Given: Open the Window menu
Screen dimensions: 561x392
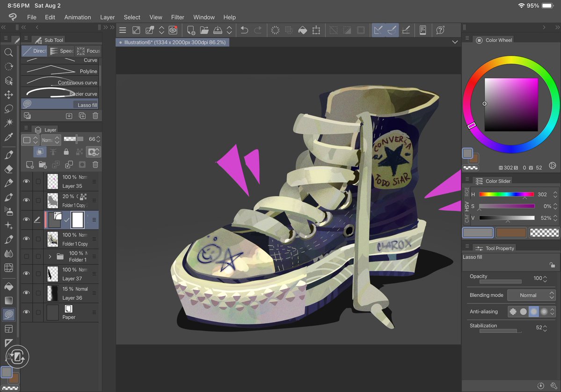Looking at the screenshot, I should tap(204, 17).
